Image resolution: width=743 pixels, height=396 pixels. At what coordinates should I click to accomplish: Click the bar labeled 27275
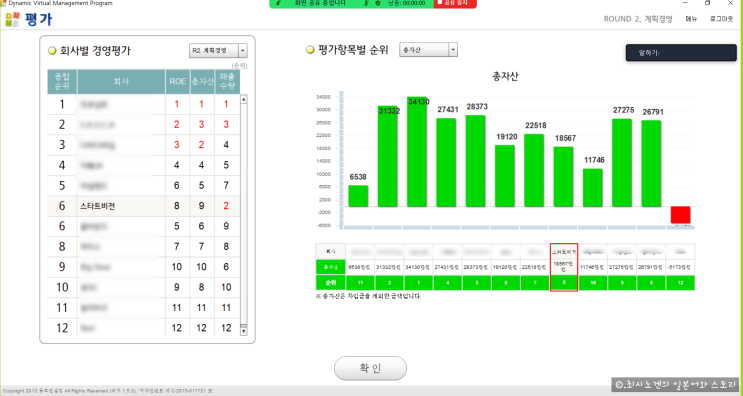click(x=622, y=163)
